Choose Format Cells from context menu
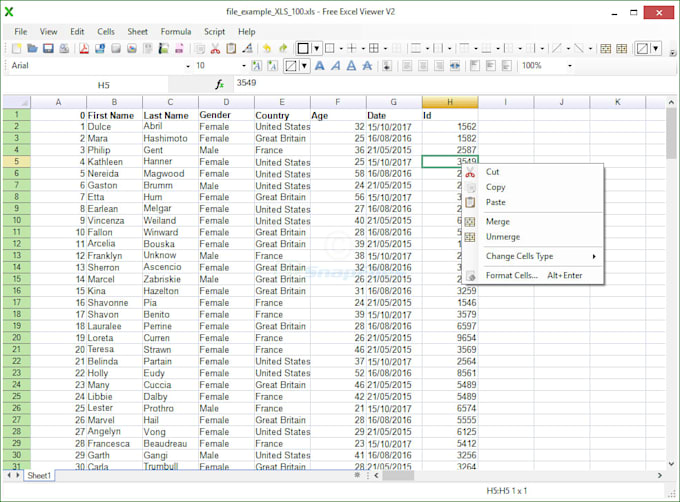 point(533,276)
